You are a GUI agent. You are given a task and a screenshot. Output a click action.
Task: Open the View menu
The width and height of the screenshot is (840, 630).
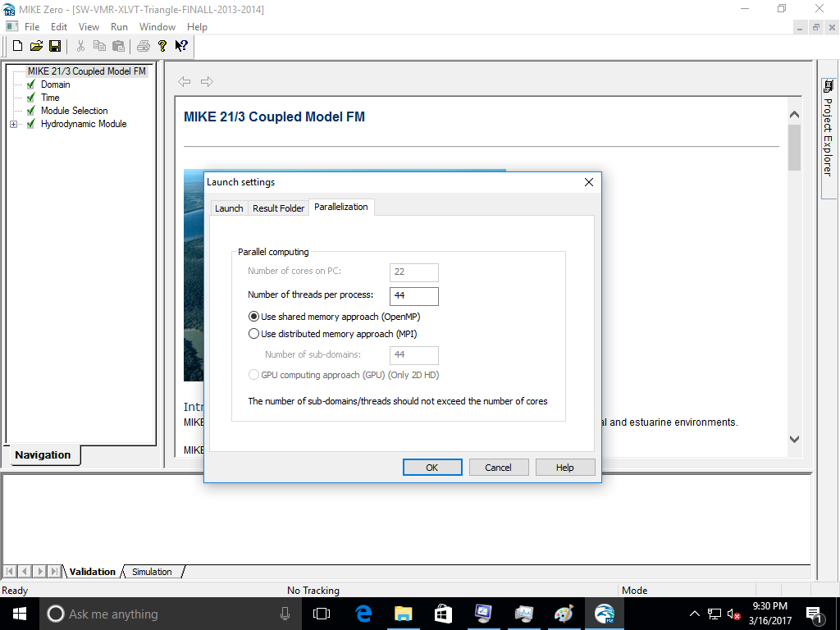pos(89,27)
